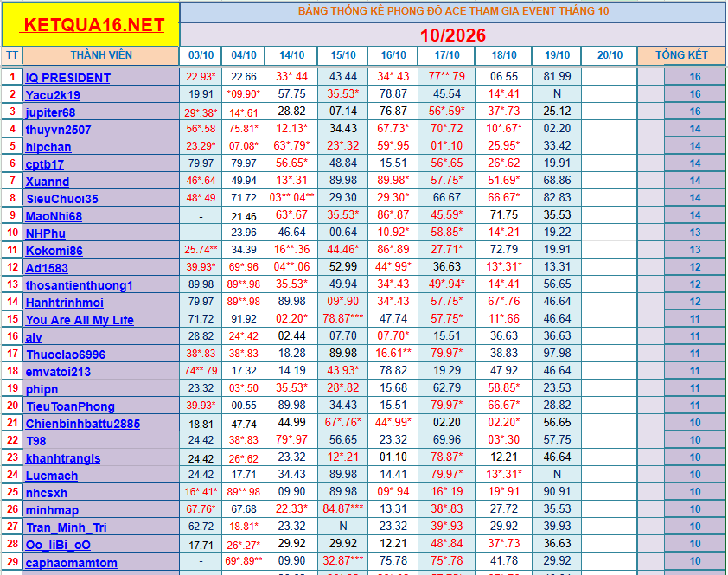Open Kokomi86 member link
This screenshot has height=575, width=728.
(x=54, y=251)
